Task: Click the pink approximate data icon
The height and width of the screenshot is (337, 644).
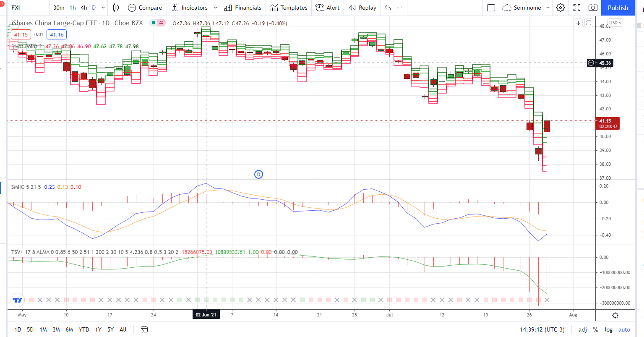Action: (x=162, y=23)
